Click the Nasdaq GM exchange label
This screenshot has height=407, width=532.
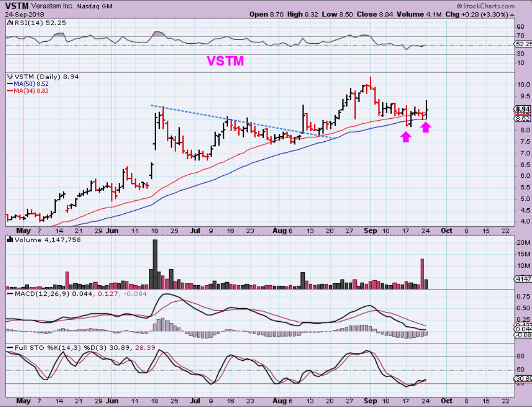tap(94, 7)
